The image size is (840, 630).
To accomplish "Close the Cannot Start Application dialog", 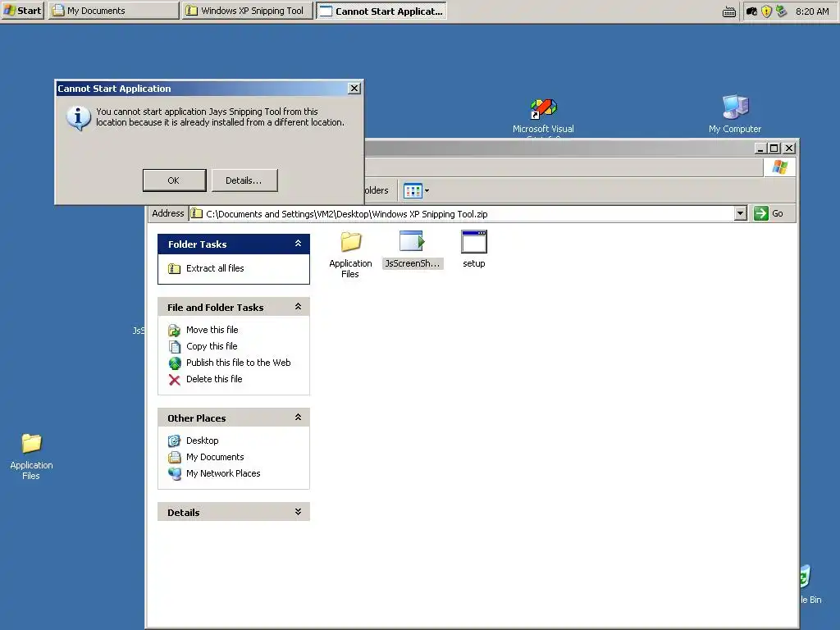I will 354,89.
